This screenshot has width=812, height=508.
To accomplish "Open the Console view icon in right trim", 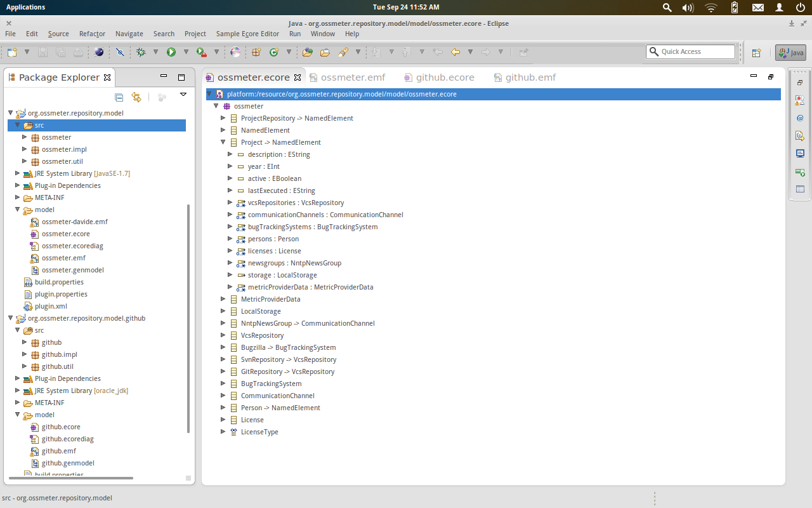I will click(x=800, y=153).
